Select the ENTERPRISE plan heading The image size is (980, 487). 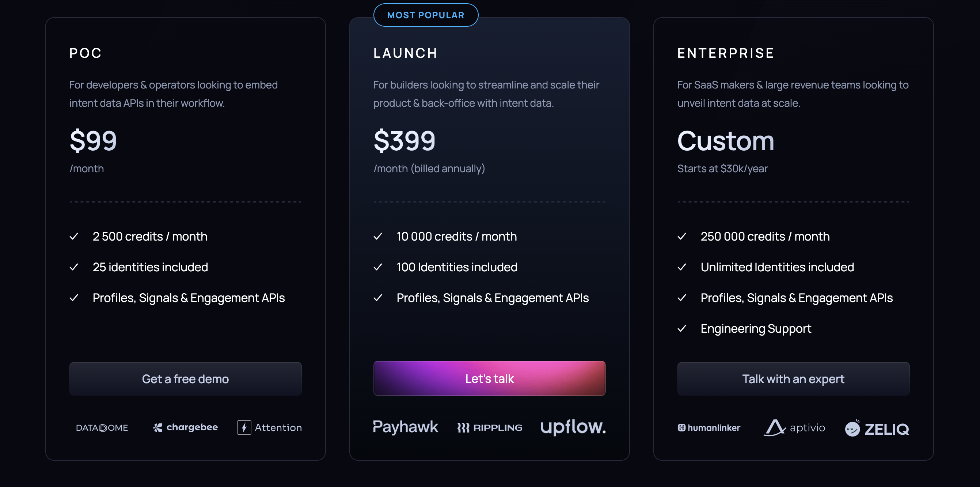click(726, 53)
